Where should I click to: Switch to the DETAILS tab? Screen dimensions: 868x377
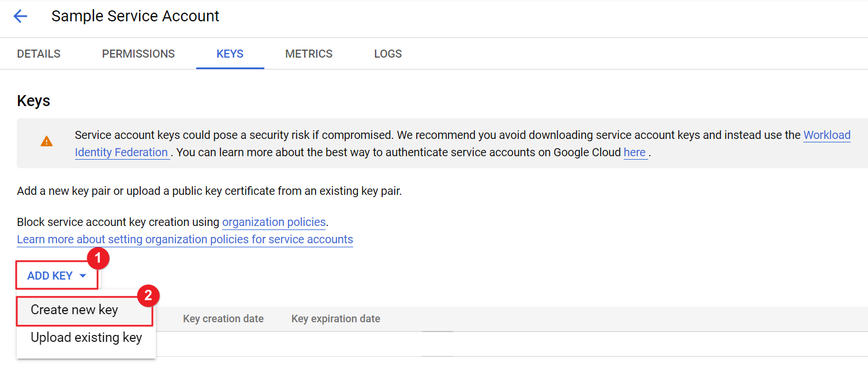[39, 54]
